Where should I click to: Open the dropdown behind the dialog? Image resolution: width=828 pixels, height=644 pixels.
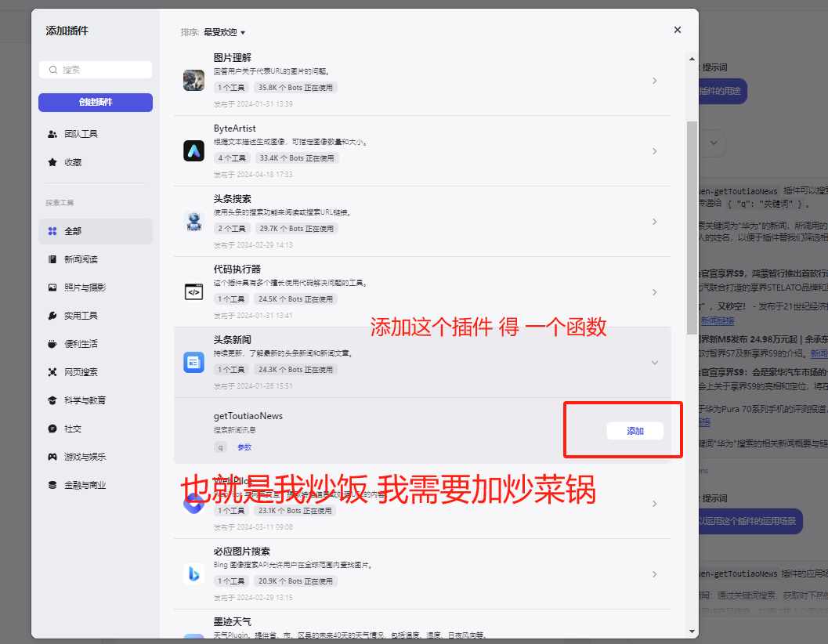712,143
